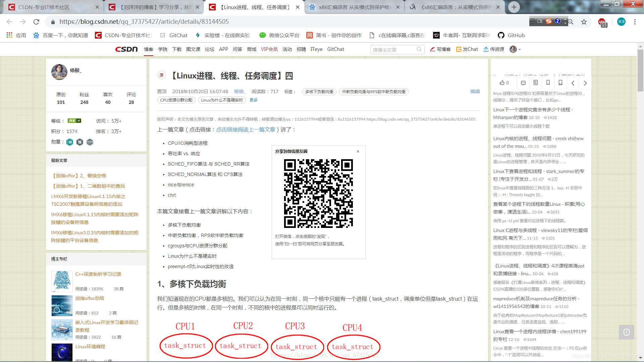Bookmark this page with the star icon
Screen dimensions: 644x362
(x=584, y=22)
